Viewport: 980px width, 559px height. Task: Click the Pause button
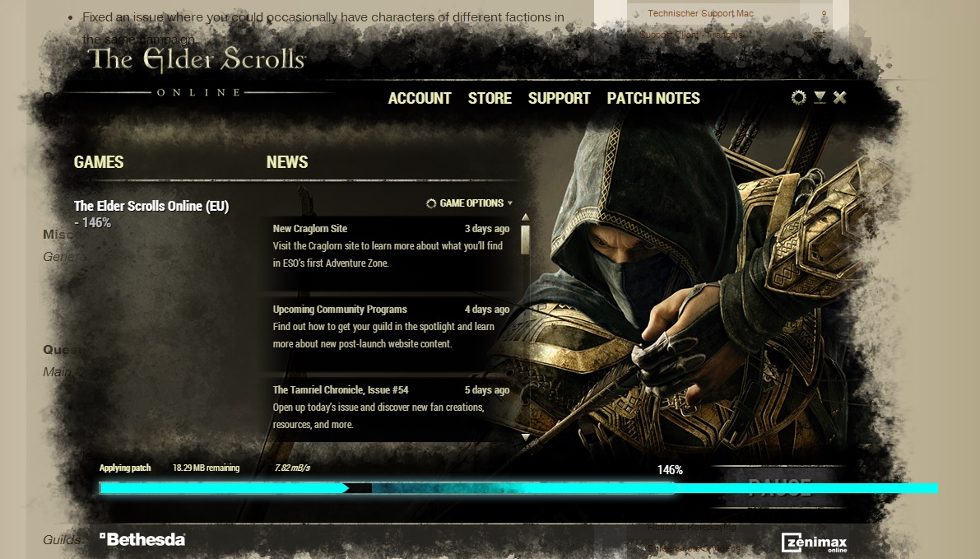click(779, 487)
